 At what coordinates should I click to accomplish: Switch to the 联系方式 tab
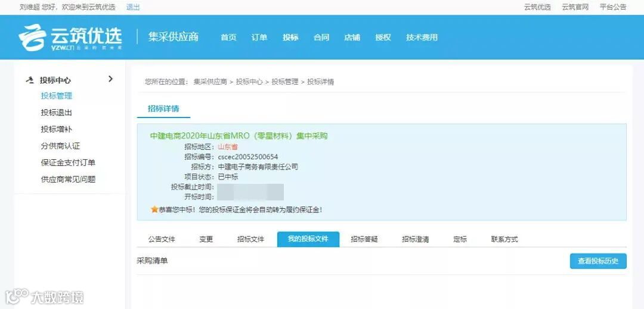pyautogui.click(x=504, y=239)
